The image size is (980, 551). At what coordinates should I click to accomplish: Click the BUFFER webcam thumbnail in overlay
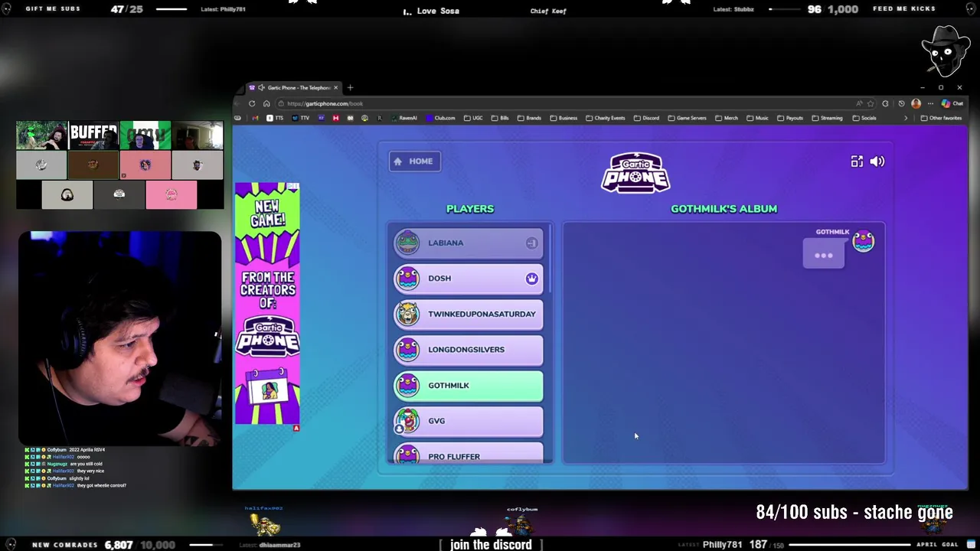click(x=93, y=135)
